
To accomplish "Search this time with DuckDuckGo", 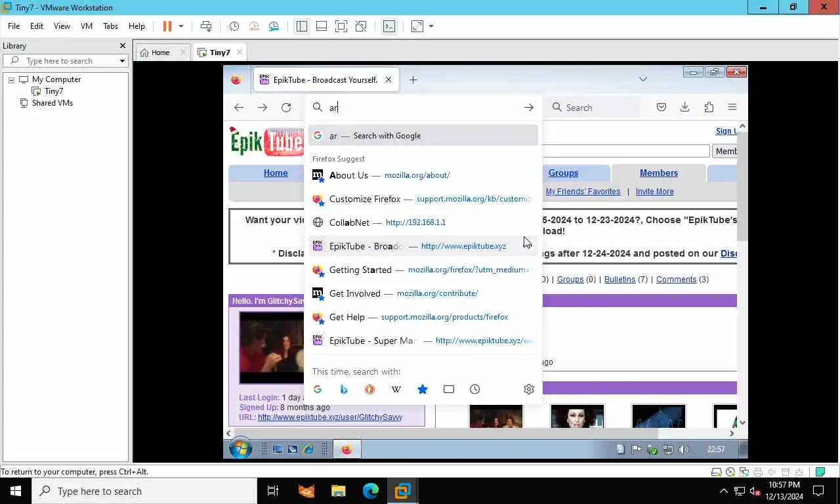I will point(370,389).
